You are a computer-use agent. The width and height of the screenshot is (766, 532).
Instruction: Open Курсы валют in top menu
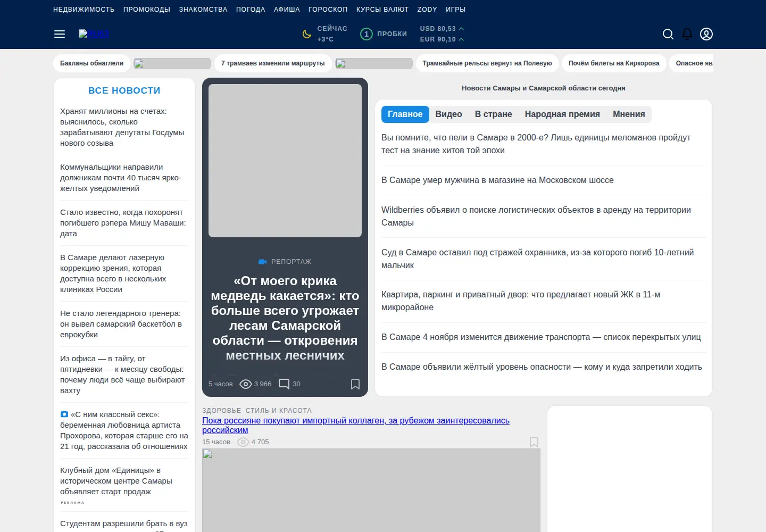[x=382, y=10]
